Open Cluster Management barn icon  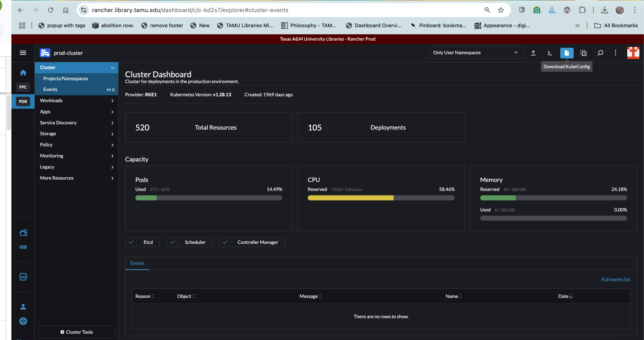click(x=23, y=233)
